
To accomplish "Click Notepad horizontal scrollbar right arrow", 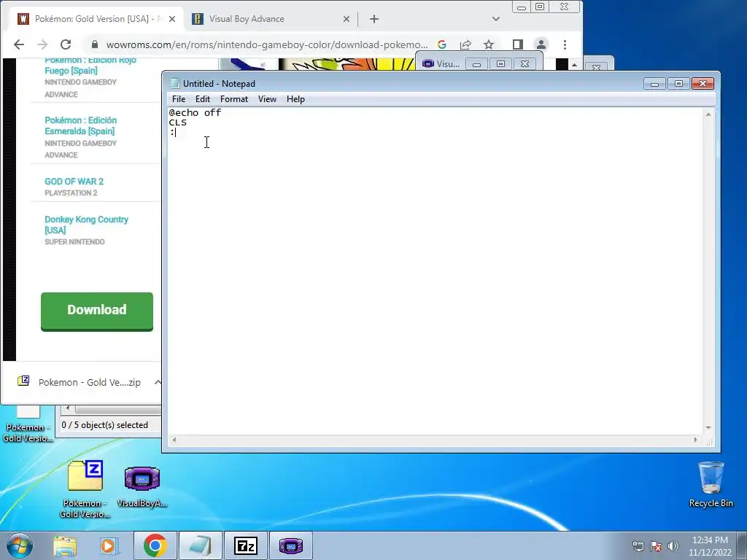I will [x=695, y=440].
